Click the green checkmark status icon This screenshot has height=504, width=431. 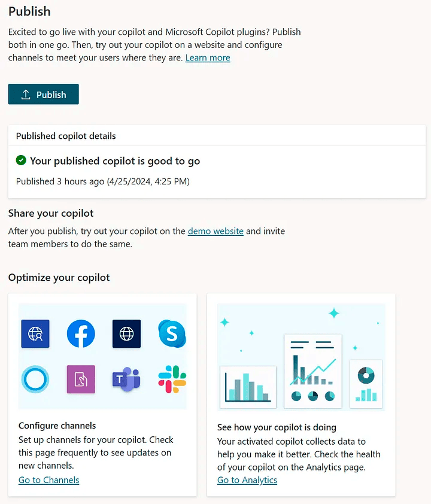coord(21,160)
